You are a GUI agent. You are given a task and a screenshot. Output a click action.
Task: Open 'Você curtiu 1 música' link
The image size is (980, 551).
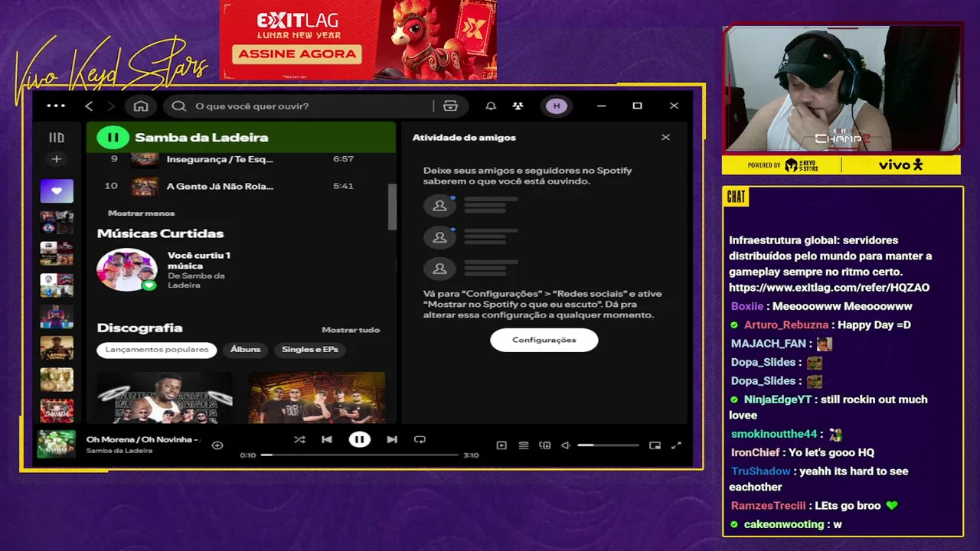pyautogui.click(x=199, y=260)
